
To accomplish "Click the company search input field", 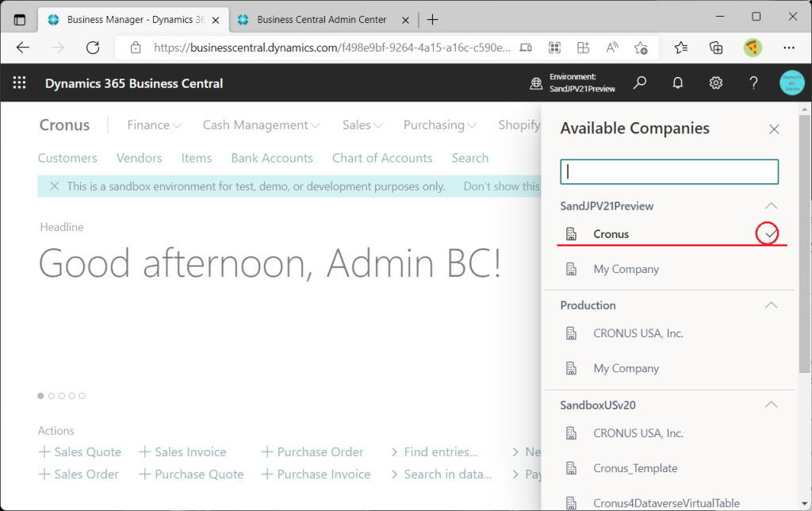I will [x=669, y=171].
